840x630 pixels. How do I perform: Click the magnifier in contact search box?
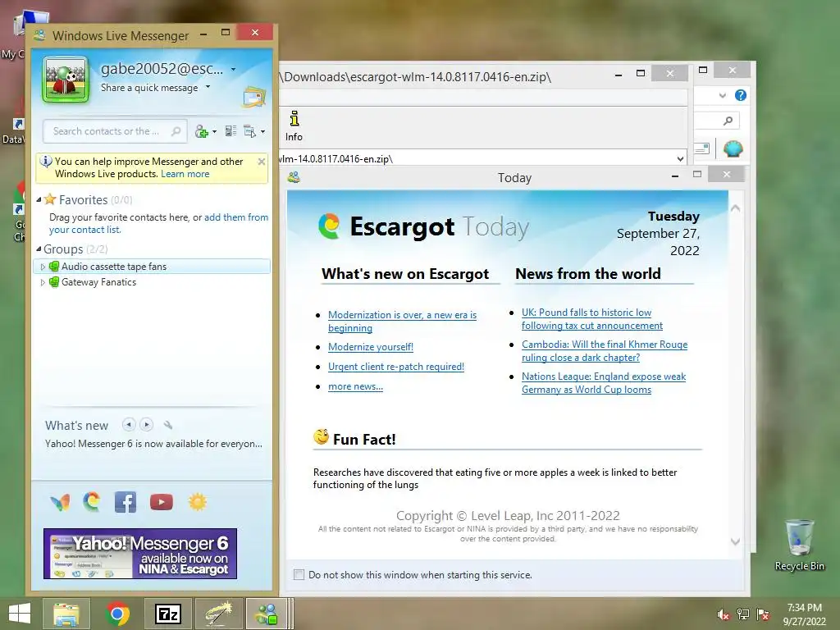[176, 131]
